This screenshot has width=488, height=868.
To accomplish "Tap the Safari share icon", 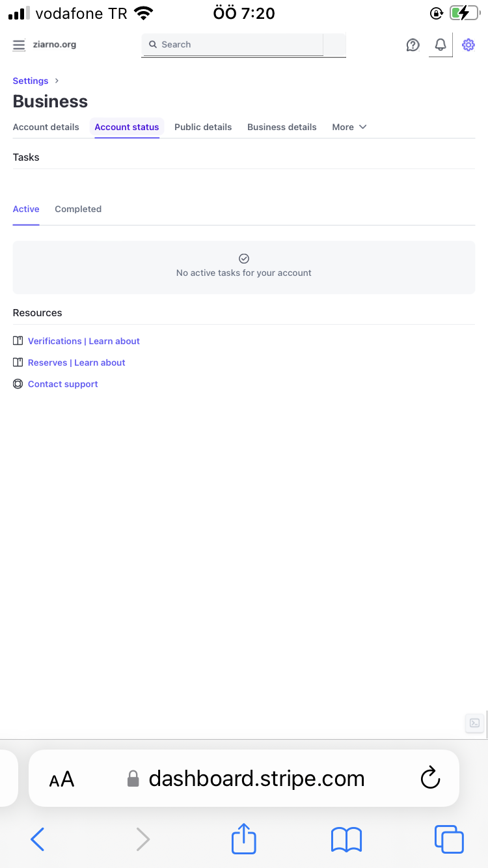I will click(x=244, y=839).
